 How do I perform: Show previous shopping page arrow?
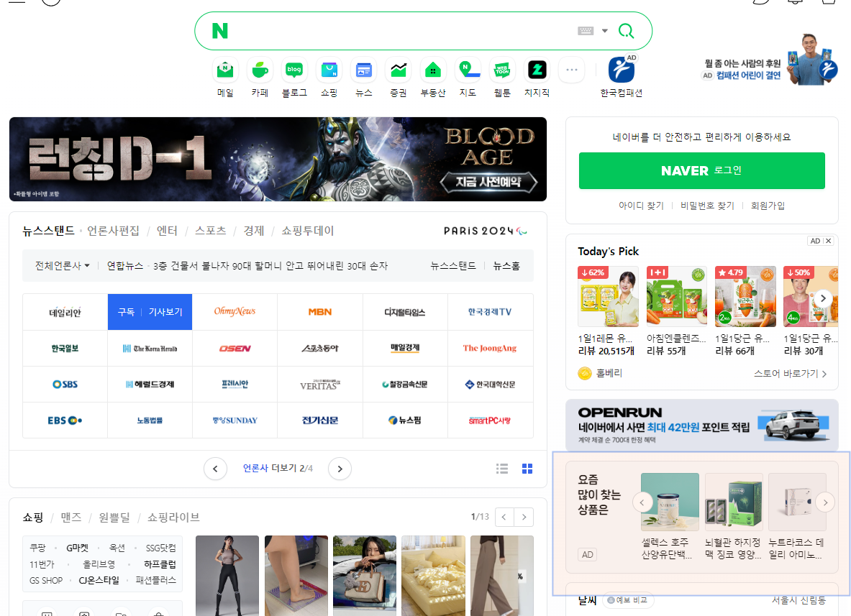[504, 517]
